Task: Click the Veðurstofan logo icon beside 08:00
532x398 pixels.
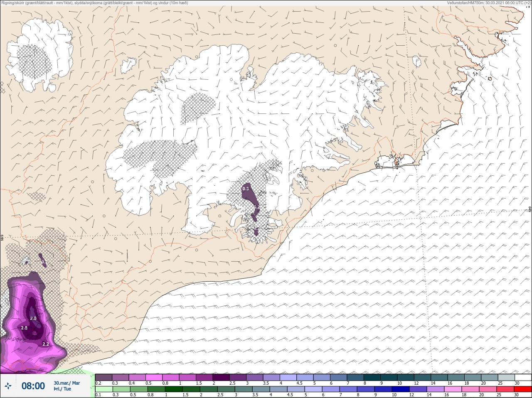Action: (x=8, y=386)
